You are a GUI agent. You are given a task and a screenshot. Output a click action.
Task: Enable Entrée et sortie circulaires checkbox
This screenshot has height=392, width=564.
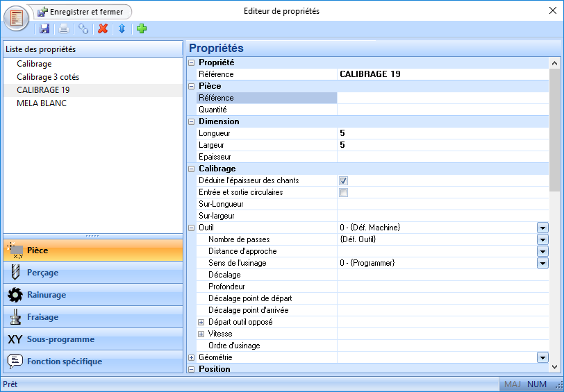[x=343, y=192]
